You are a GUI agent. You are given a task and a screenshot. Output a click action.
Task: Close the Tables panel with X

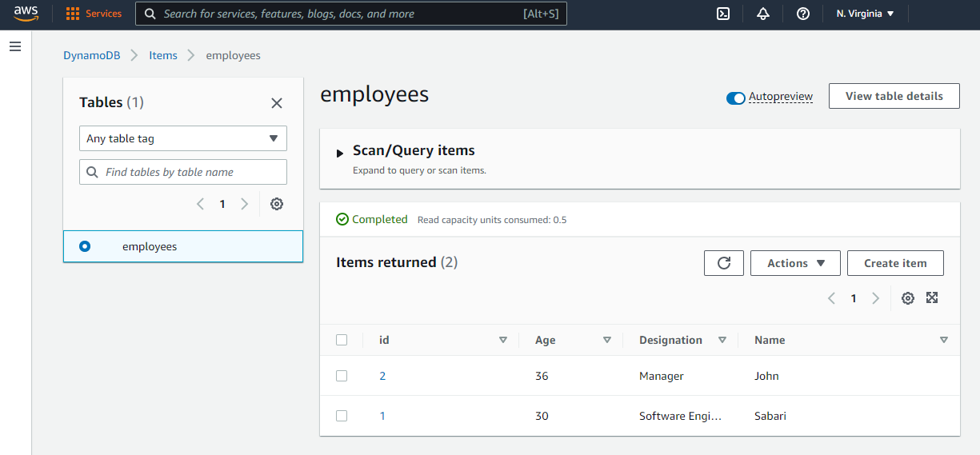(277, 103)
